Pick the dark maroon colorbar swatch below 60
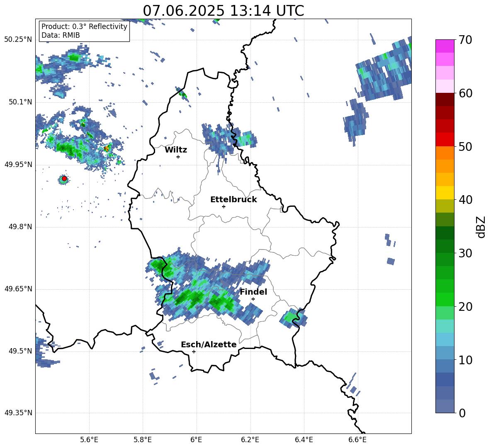 click(x=445, y=99)
